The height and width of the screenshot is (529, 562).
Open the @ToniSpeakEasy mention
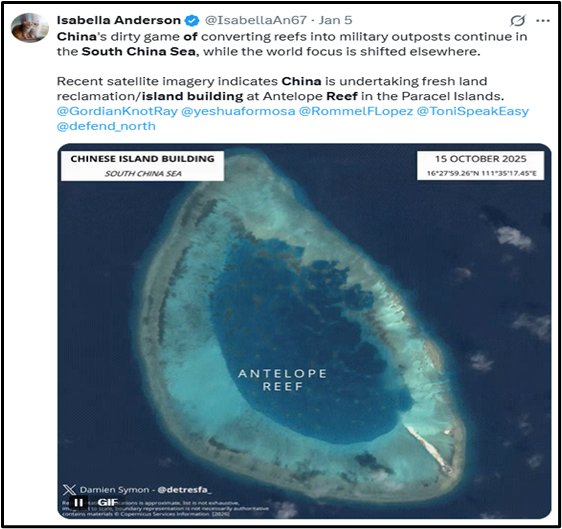pyautogui.click(x=473, y=111)
